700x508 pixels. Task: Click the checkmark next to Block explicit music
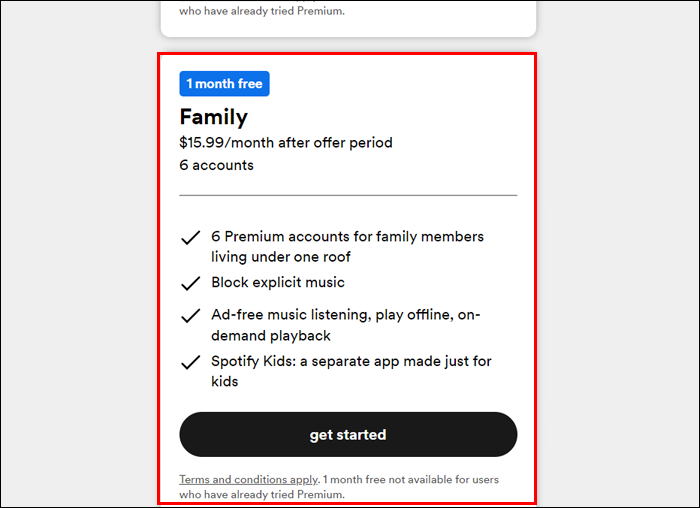click(190, 283)
